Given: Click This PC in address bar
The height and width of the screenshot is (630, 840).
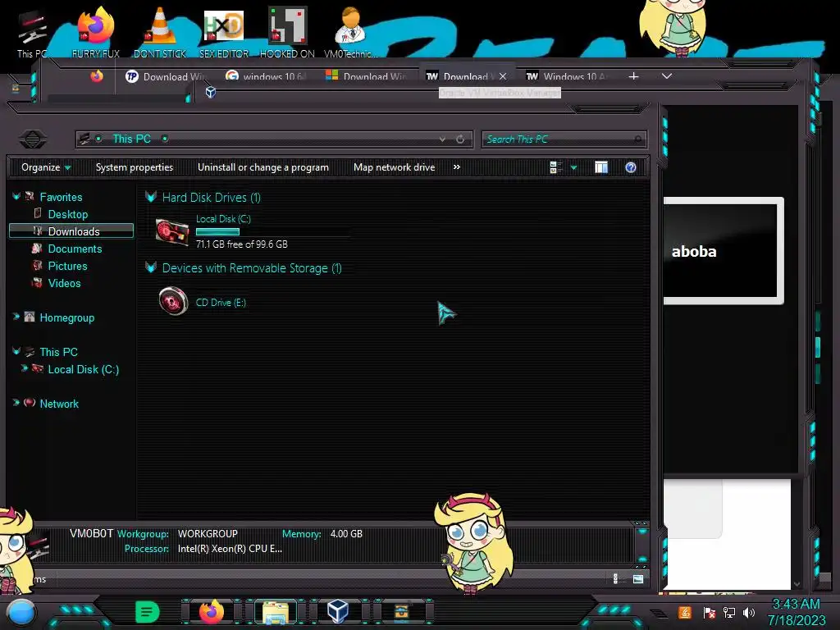Looking at the screenshot, I should tap(132, 139).
